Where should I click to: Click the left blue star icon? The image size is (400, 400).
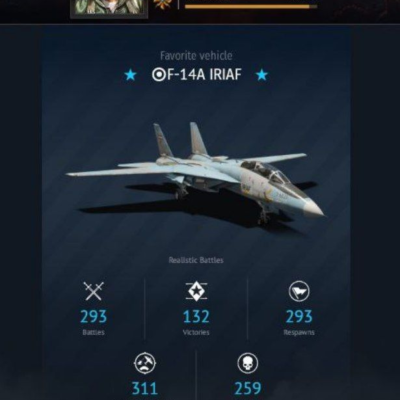(130, 75)
